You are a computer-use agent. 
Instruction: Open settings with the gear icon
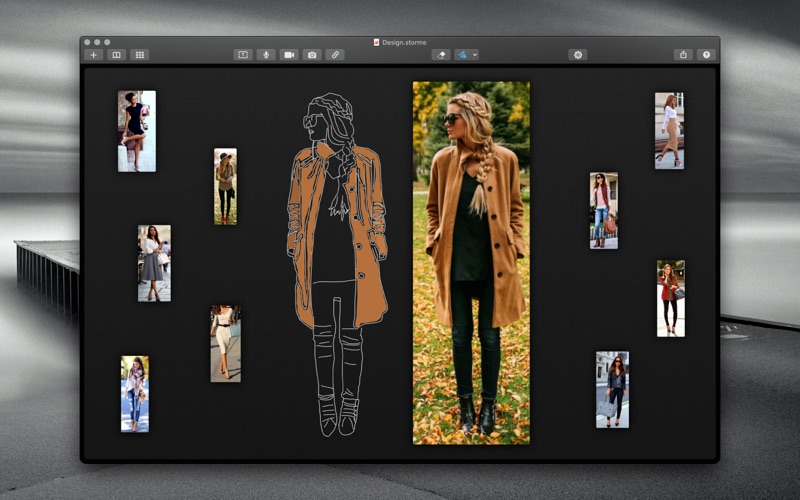click(578, 55)
